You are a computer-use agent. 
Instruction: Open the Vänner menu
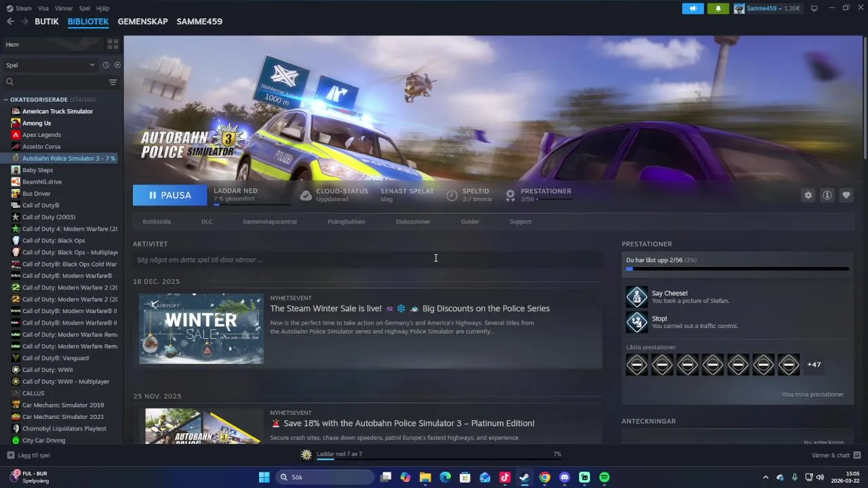click(64, 8)
